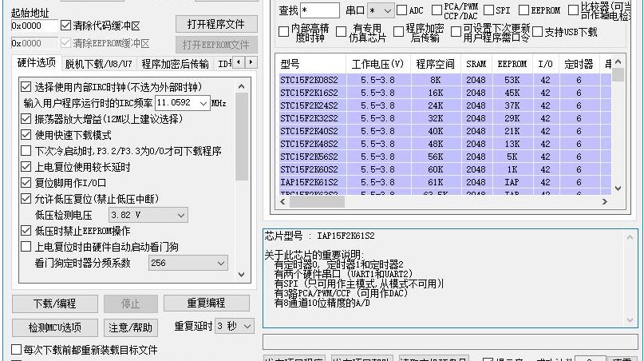Viewport: 644px width, 361px height.
Task: Select the STC15F2K16S2 row
Action: [x=444, y=93]
